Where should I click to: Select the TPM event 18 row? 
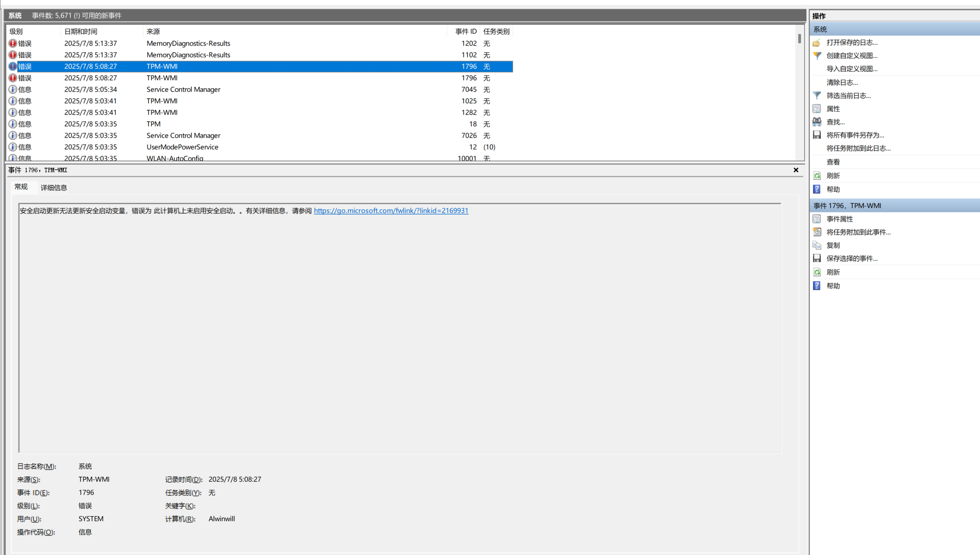pyautogui.click(x=260, y=124)
